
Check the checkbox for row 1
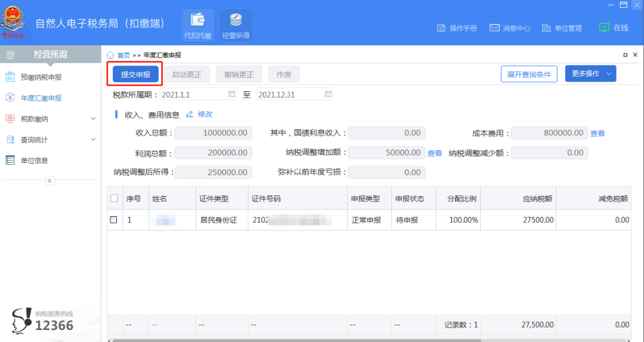tap(114, 220)
